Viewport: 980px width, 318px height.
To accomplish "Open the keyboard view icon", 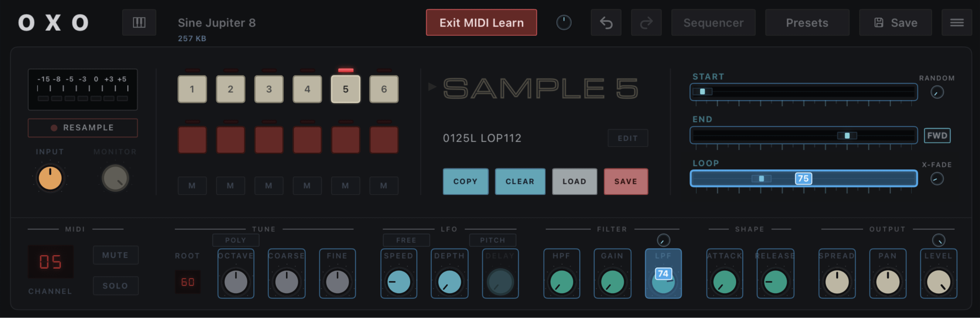I will click(x=139, y=23).
